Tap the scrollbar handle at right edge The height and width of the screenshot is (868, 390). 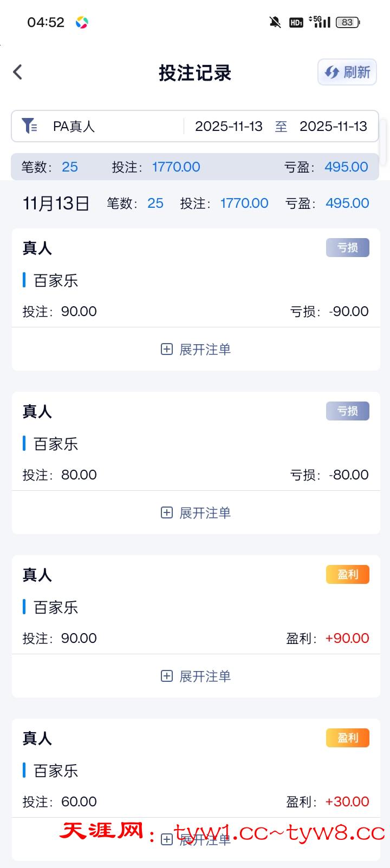[384, 142]
